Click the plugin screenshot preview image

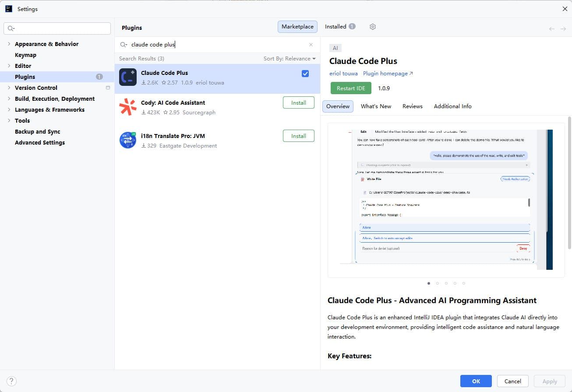[x=446, y=200]
